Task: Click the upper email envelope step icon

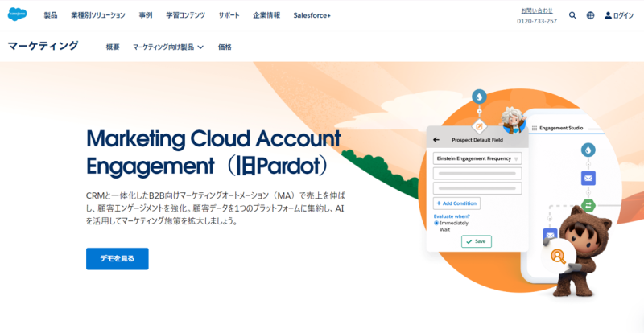Action: click(x=588, y=179)
